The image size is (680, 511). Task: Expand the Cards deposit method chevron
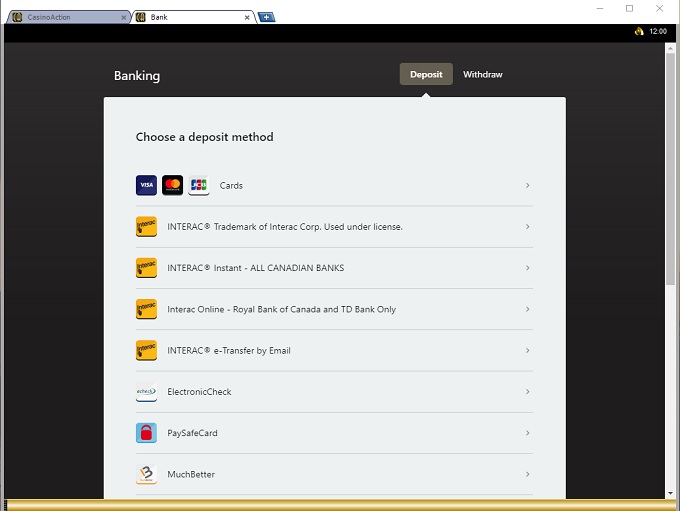(527, 185)
